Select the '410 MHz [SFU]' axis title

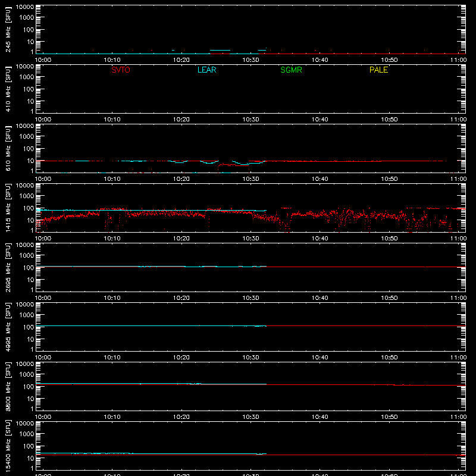pos(8,89)
